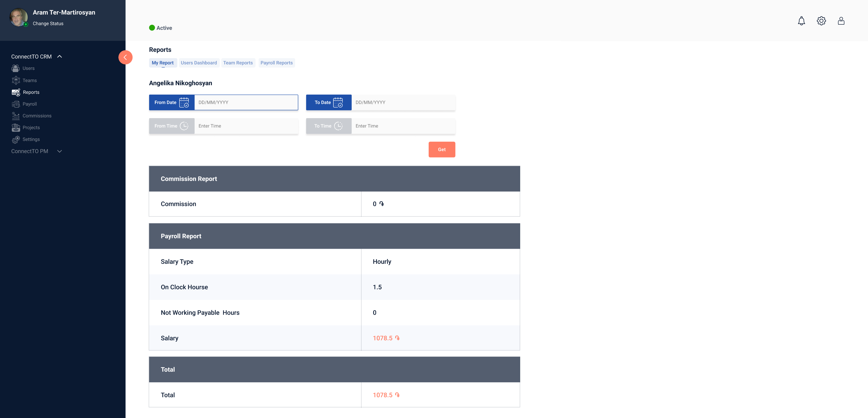Click the From Time clock icon
868x418 pixels.
[184, 126]
